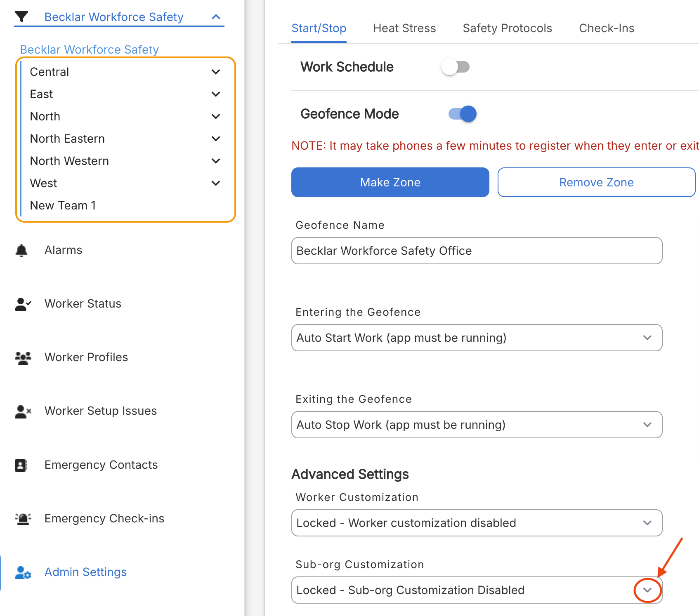This screenshot has width=699, height=616.
Task: Open Worker Status via person-check icon
Action: coord(23,304)
